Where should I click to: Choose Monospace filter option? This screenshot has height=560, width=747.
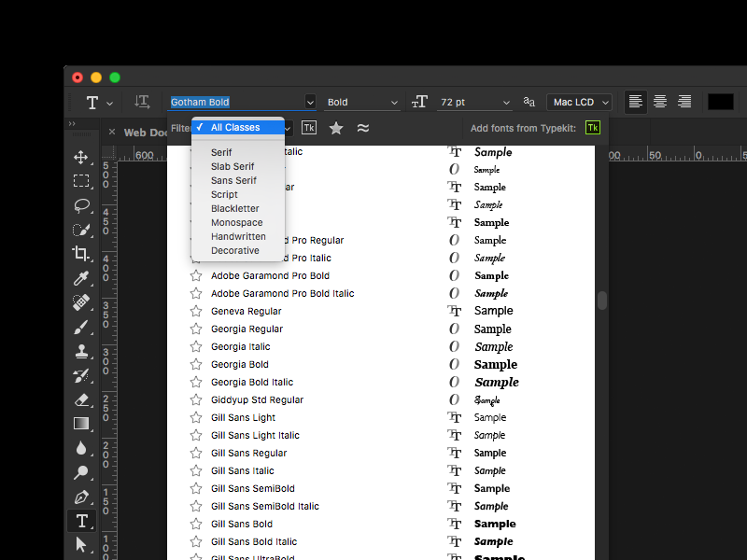(238, 222)
